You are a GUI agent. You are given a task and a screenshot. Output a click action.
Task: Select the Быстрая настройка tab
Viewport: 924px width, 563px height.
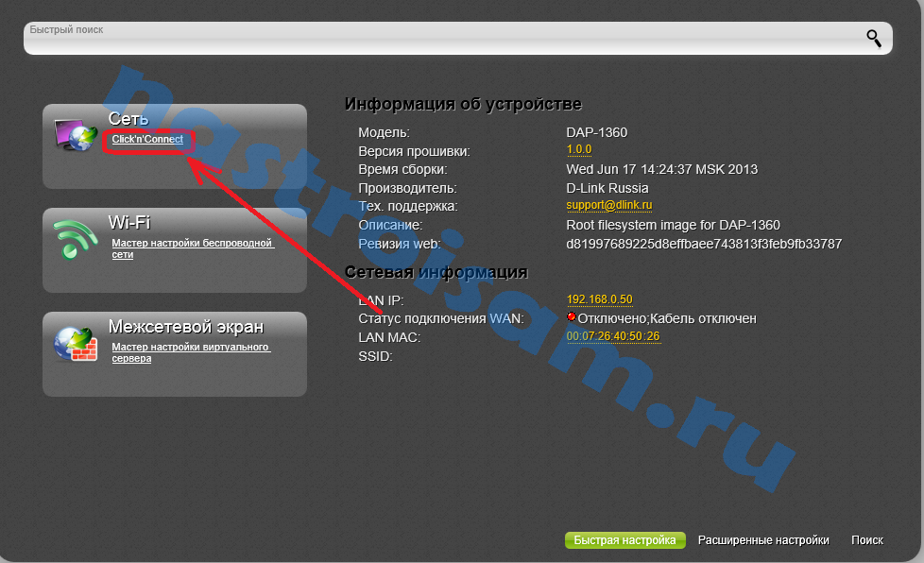625,540
